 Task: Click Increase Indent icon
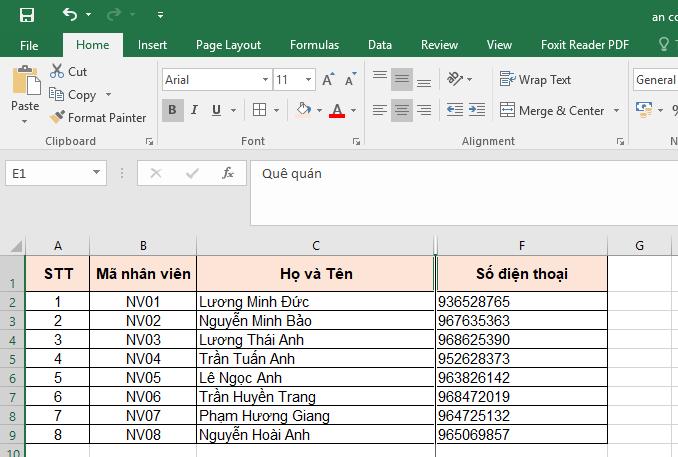click(477, 110)
